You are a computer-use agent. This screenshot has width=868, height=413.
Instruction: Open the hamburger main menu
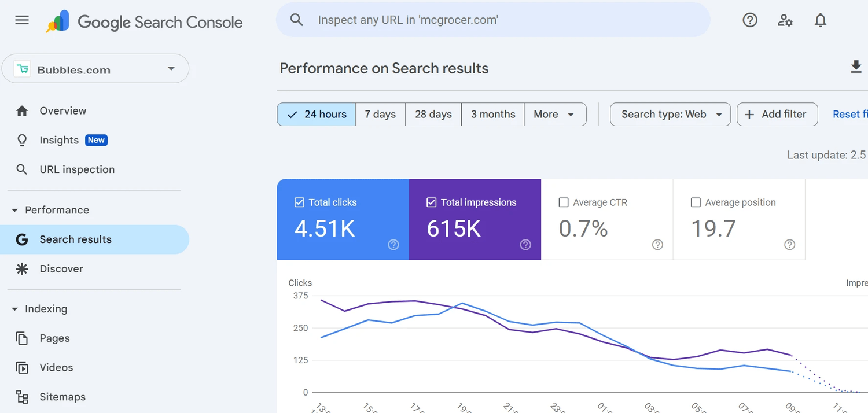tap(22, 20)
